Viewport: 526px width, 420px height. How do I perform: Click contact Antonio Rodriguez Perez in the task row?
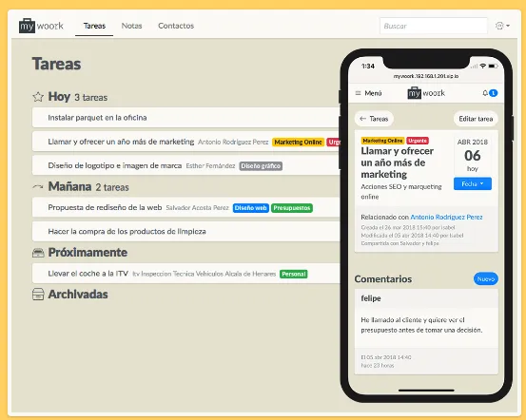click(x=233, y=143)
